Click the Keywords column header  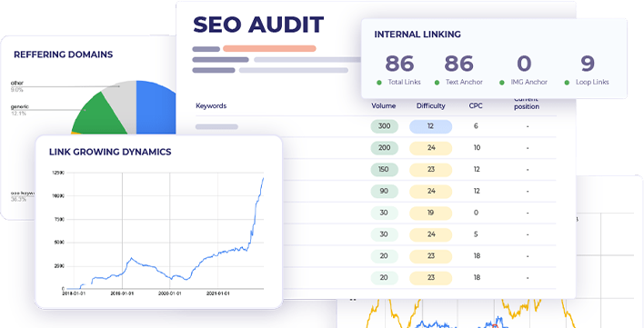click(x=211, y=105)
